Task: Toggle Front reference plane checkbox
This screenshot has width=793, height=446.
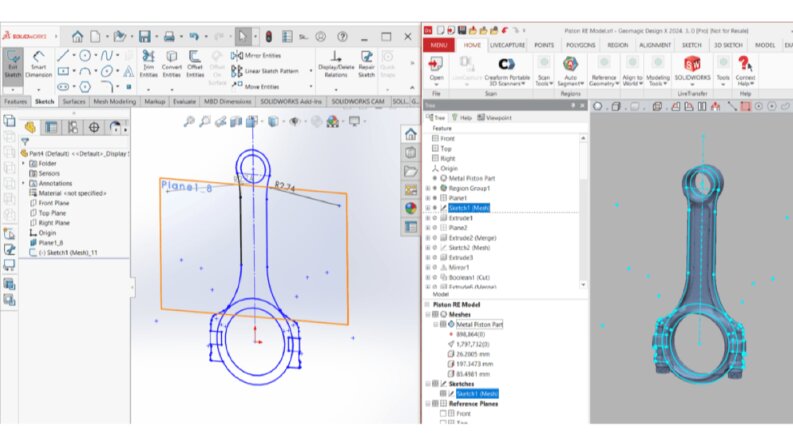Action: point(443,414)
